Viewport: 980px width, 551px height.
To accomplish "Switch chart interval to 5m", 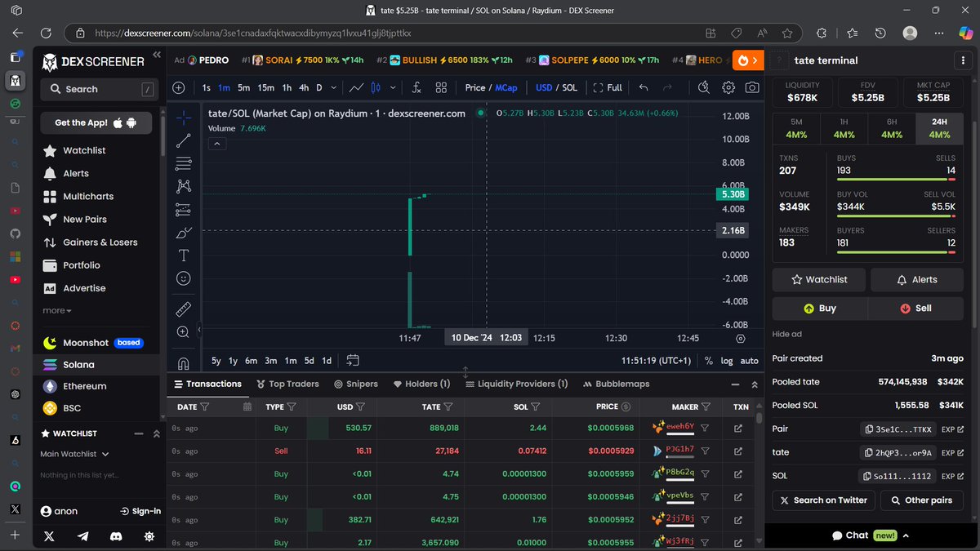I will point(243,87).
